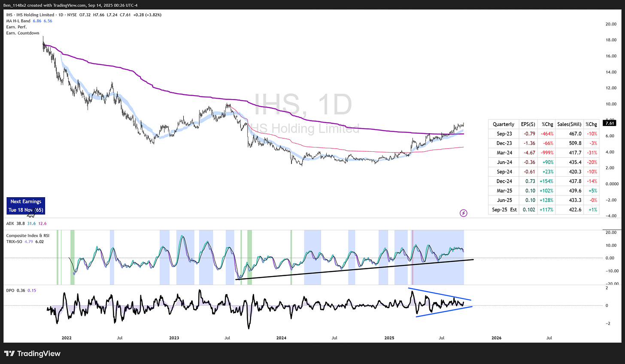This screenshot has height=364, width=625.
Task: Click the 509.8 sales value
Action: [x=575, y=143]
